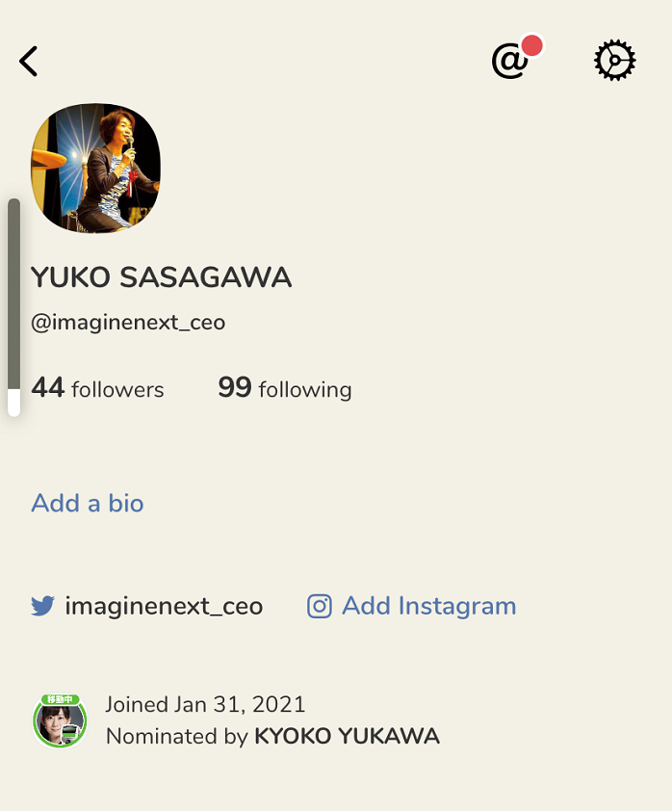
Task: Click the Instagram camera icon
Action: tap(320, 606)
